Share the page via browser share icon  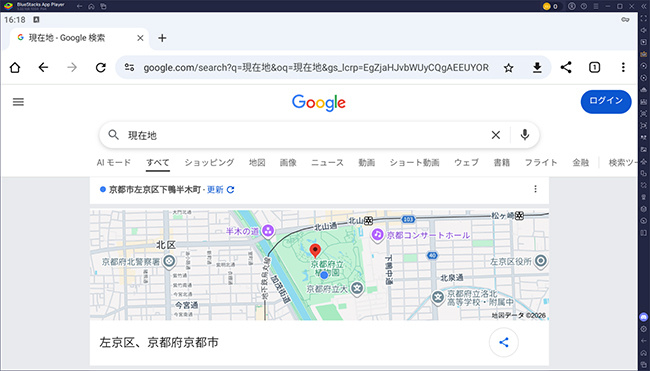point(566,67)
